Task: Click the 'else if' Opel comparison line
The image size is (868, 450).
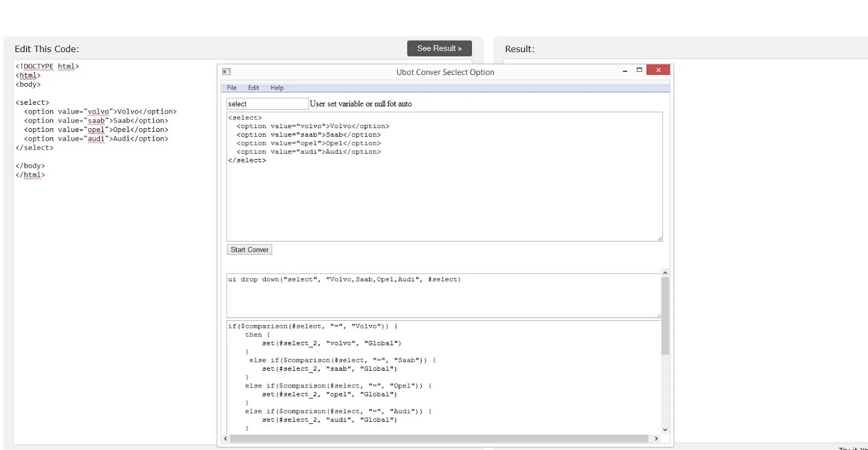Action: tap(338, 386)
